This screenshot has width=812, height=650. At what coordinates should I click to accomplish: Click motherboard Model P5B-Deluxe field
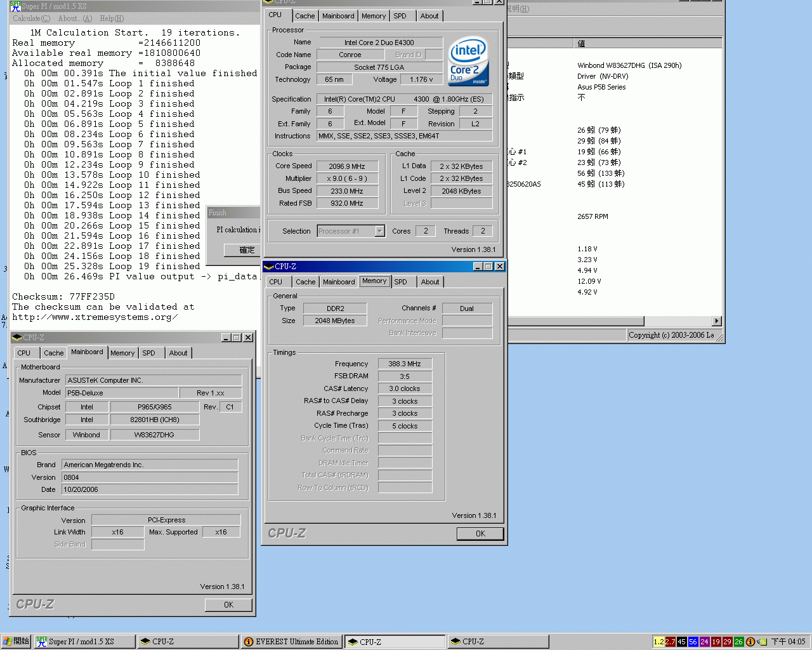point(121,393)
